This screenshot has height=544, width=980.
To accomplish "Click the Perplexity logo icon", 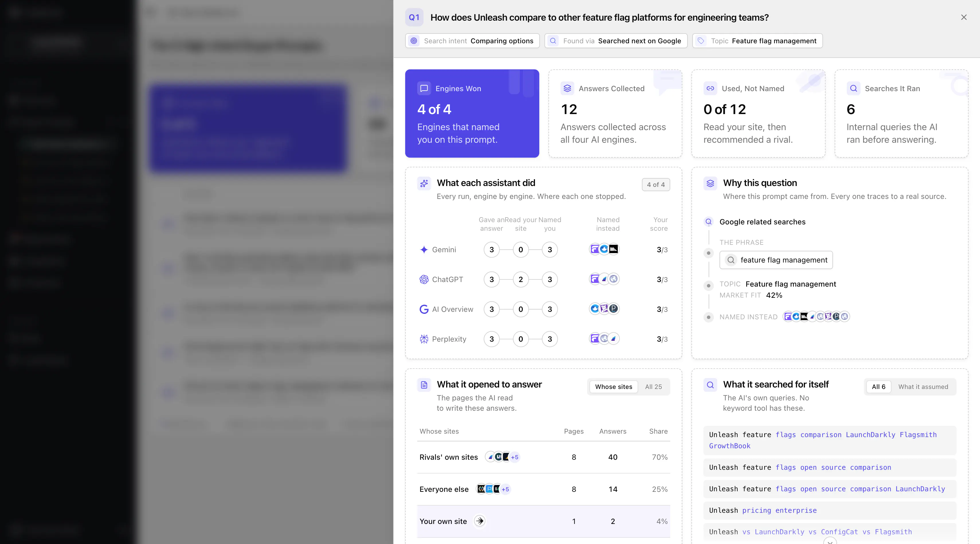I will (x=424, y=339).
